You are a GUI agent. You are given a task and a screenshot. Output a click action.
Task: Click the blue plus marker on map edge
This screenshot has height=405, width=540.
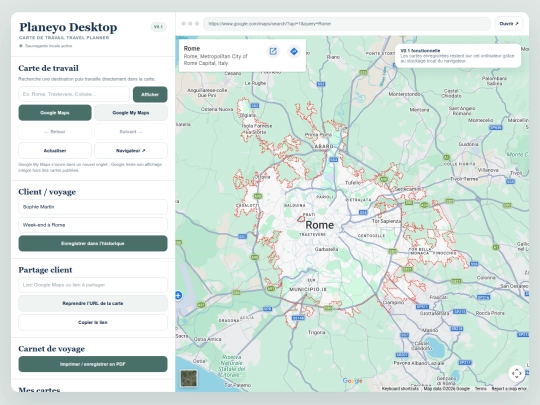178,295
